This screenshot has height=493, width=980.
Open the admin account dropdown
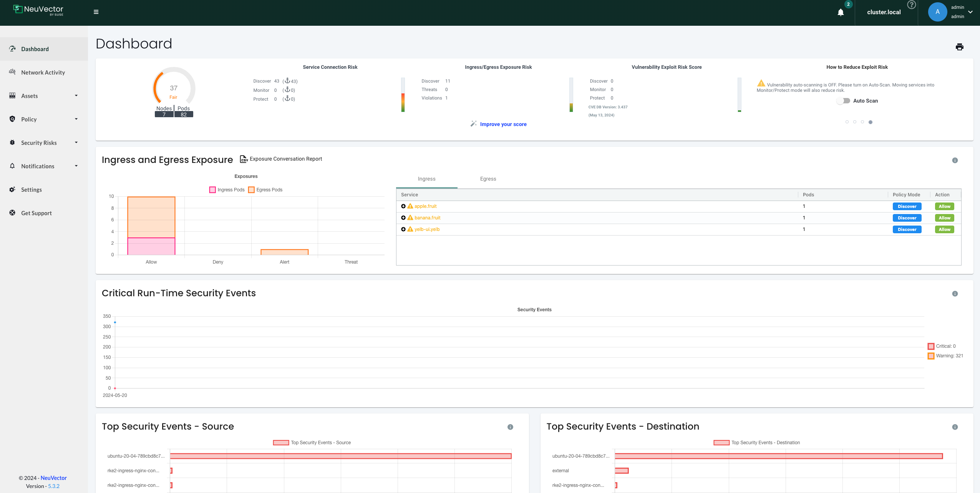pos(971,12)
